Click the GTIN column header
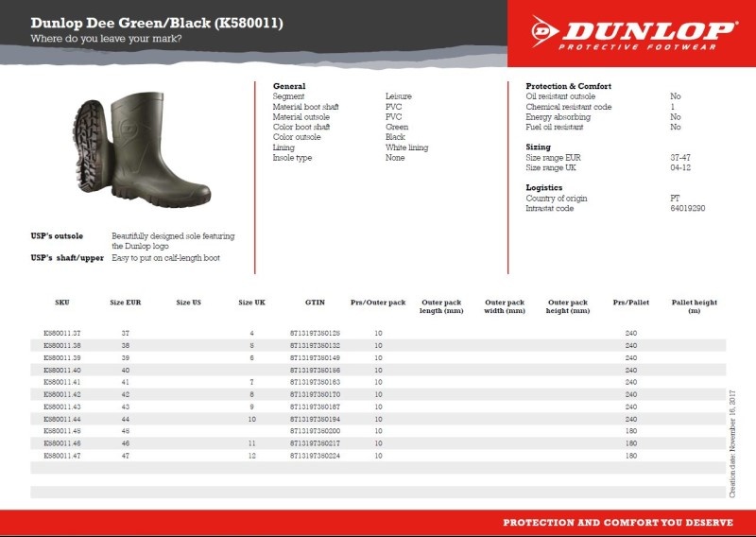Screen dimensions: 756x537 click(315, 303)
